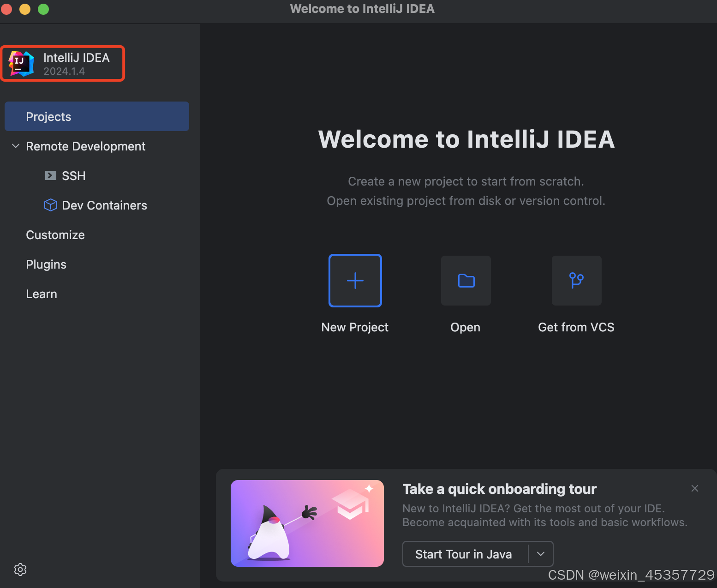717x588 pixels.
Task: Collapse the Remote Development section chevron
Action: [16, 146]
